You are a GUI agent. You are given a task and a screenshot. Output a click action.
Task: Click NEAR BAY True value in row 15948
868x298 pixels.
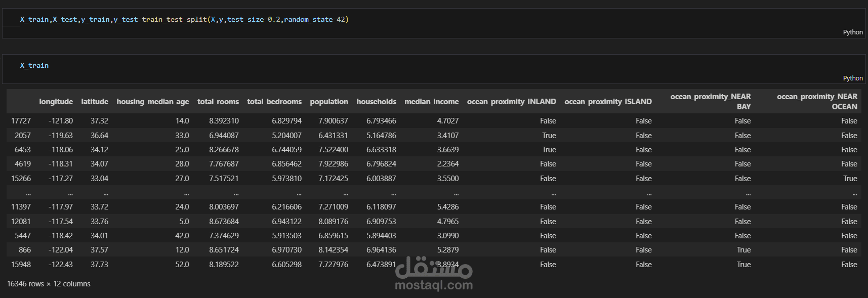tap(744, 265)
